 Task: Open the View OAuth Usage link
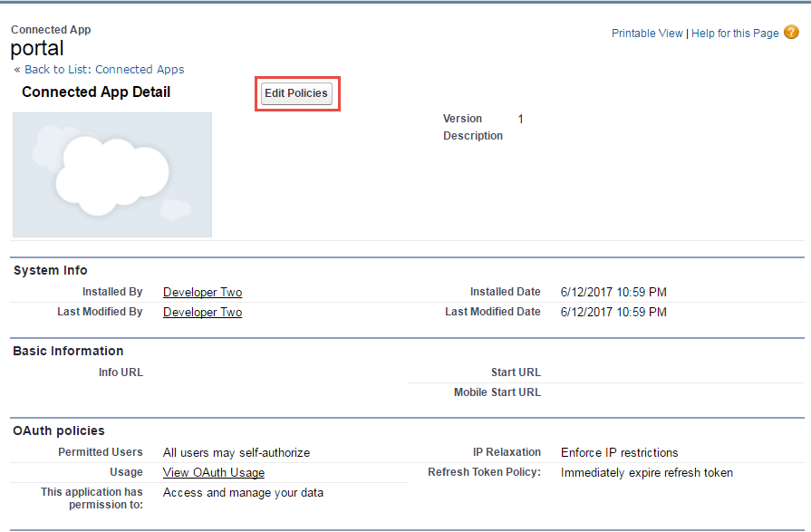click(x=214, y=473)
